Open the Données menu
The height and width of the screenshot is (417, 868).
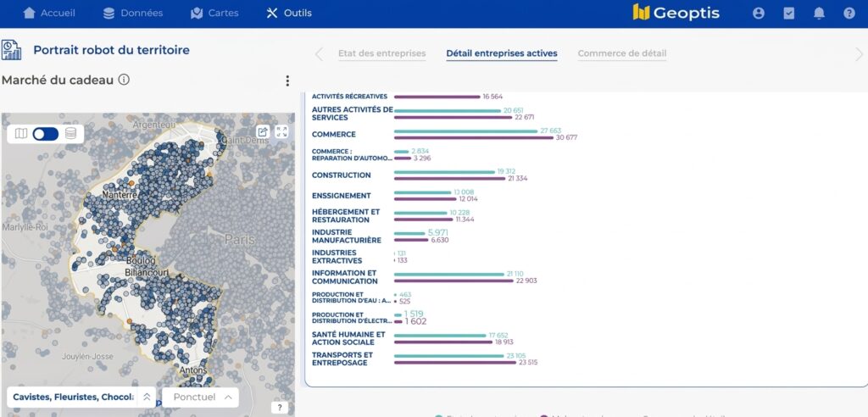click(133, 14)
